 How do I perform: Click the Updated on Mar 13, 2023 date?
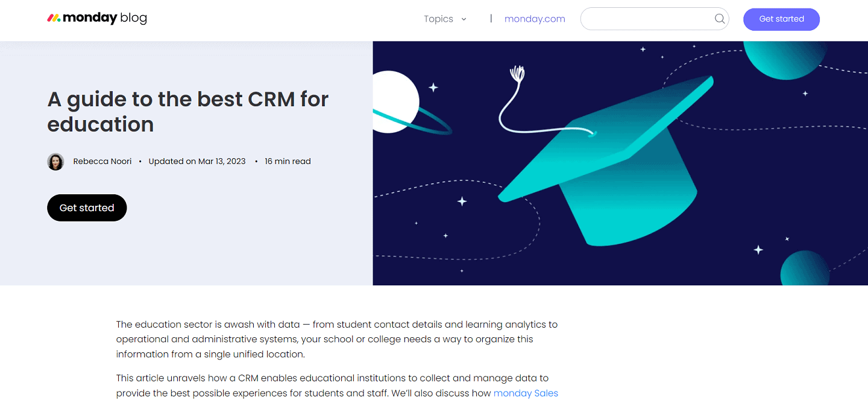tap(197, 161)
